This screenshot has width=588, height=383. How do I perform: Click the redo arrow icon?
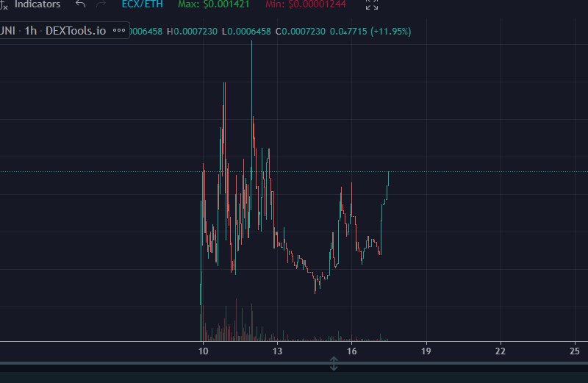tap(101, 4)
